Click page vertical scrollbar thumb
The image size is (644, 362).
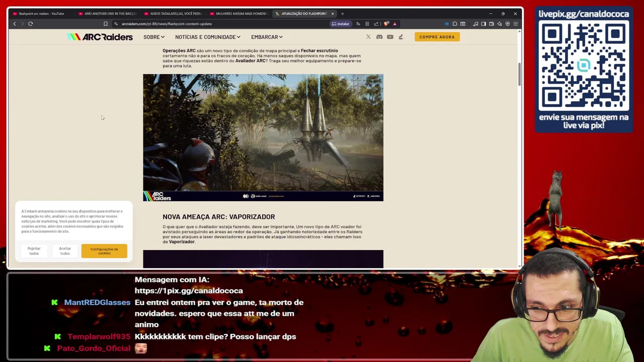click(519, 74)
